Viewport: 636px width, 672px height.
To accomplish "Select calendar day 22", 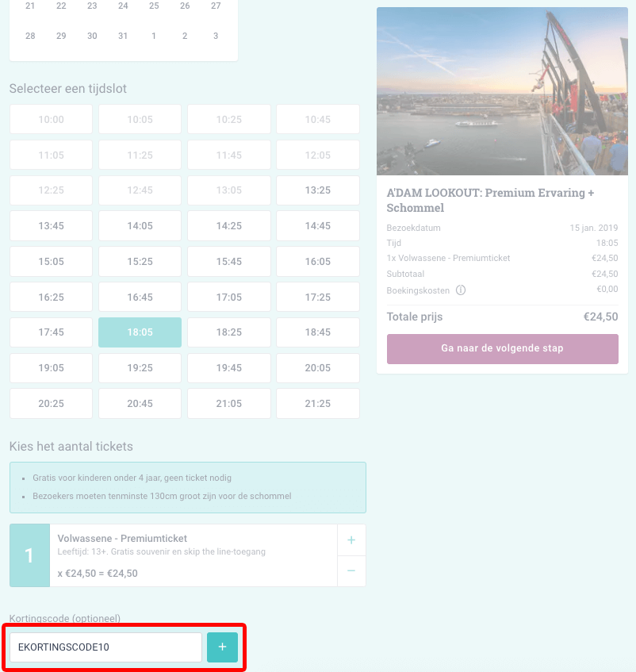I will click(x=61, y=6).
